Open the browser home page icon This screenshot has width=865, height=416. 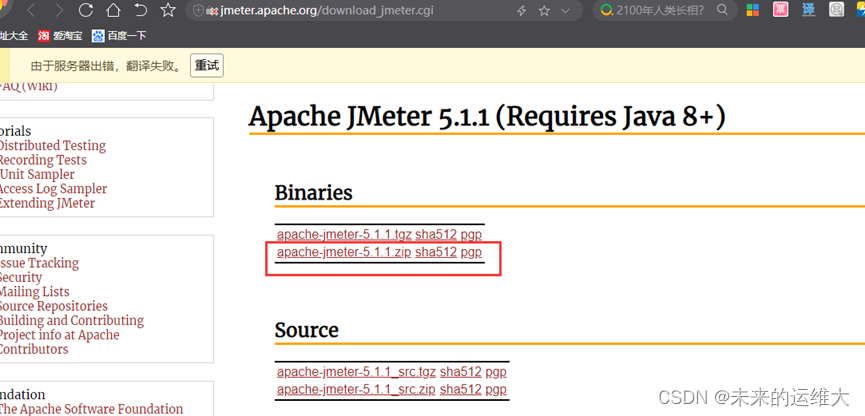[x=113, y=10]
